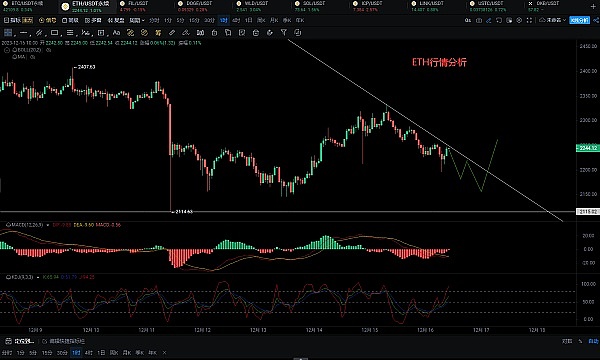Select the Fibonacci levels drawing tool
600x360 pixels.
pyautogui.click(x=70, y=33)
